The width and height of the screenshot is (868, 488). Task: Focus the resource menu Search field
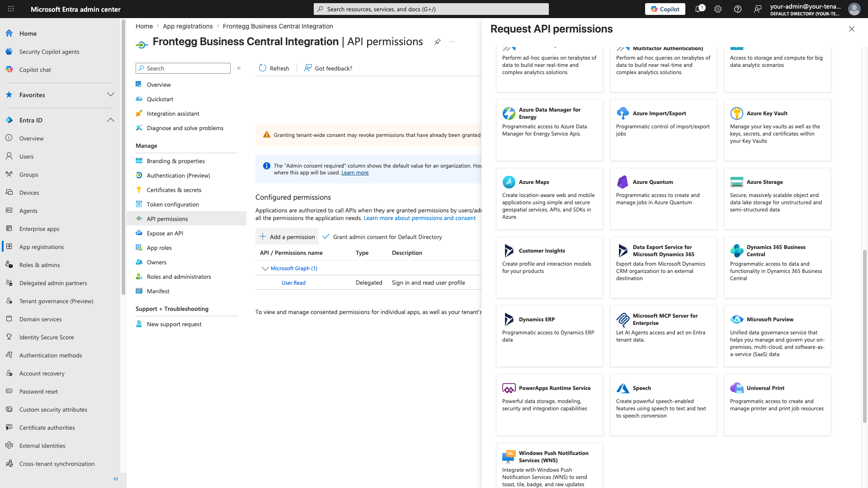pos(183,68)
